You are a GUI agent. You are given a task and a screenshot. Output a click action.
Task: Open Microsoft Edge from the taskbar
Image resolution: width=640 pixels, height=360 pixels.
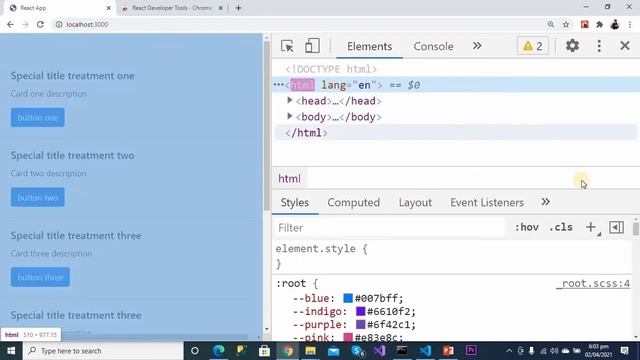(x=218, y=351)
